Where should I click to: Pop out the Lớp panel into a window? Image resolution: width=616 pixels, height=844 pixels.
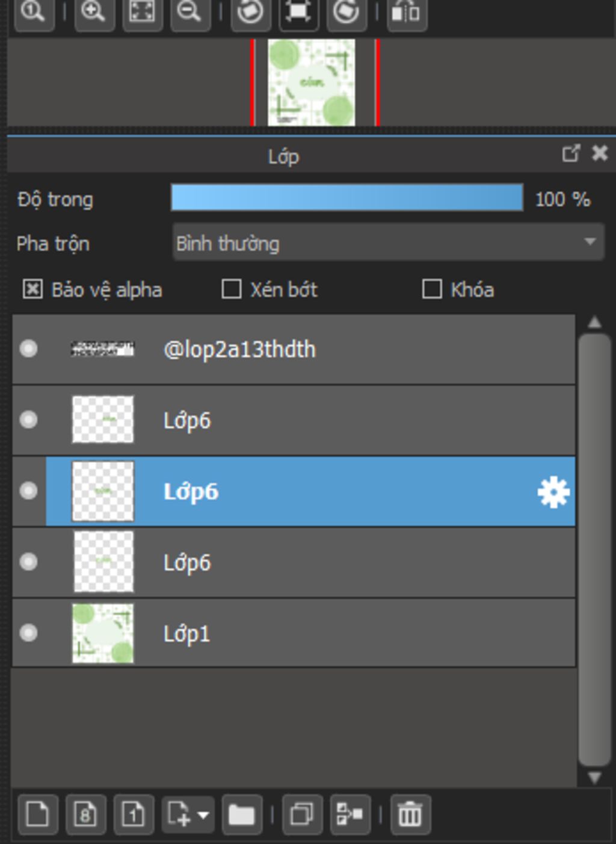(x=571, y=154)
